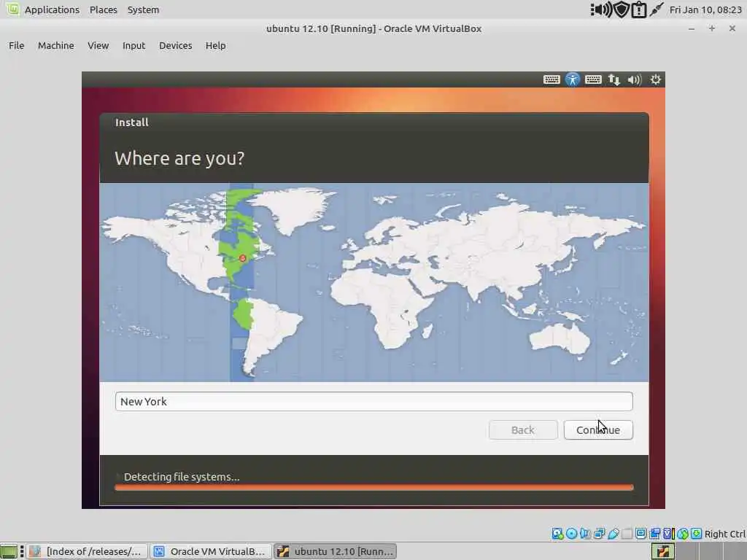Image resolution: width=747 pixels, height=560 pixels.
Task: Expand the Detecting file systems details arrow
Action: pos(117,477)
